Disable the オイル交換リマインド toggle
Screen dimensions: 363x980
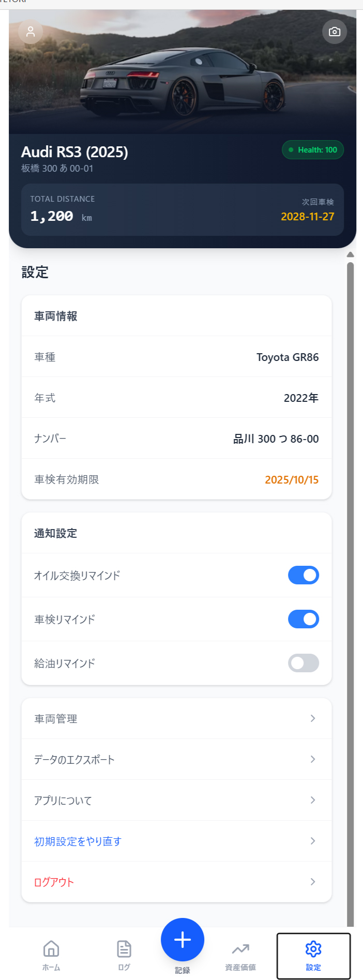pyautogui.click(x=304, y=575)
